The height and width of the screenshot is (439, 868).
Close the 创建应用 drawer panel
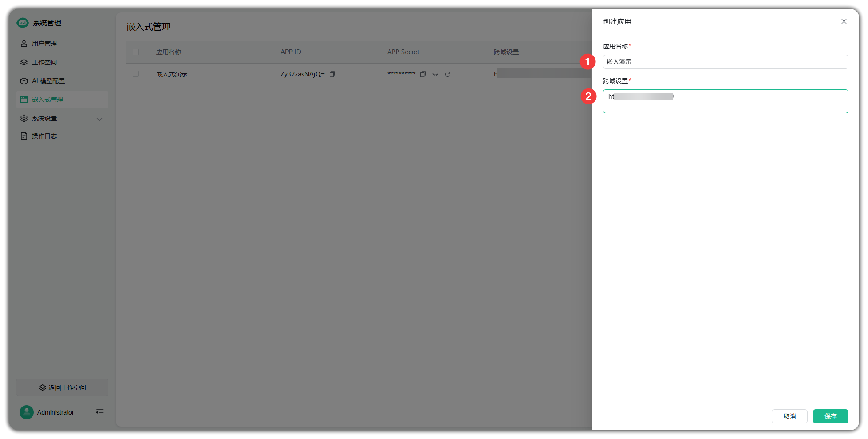844,21
